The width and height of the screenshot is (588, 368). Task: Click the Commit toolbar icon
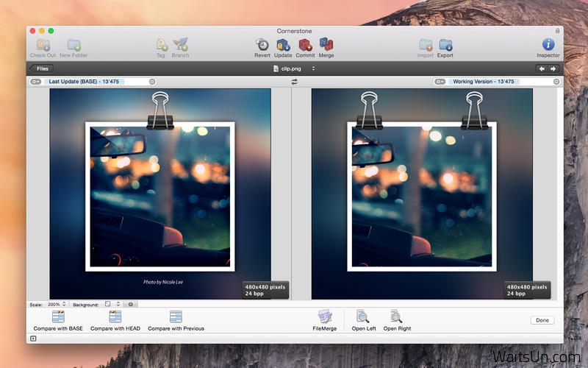coord(305,45)
